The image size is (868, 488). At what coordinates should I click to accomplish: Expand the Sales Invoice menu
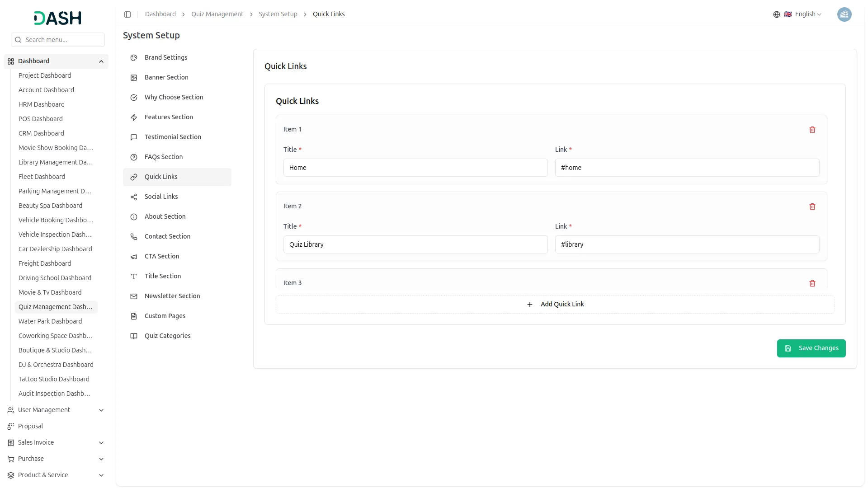click(101, 443)
